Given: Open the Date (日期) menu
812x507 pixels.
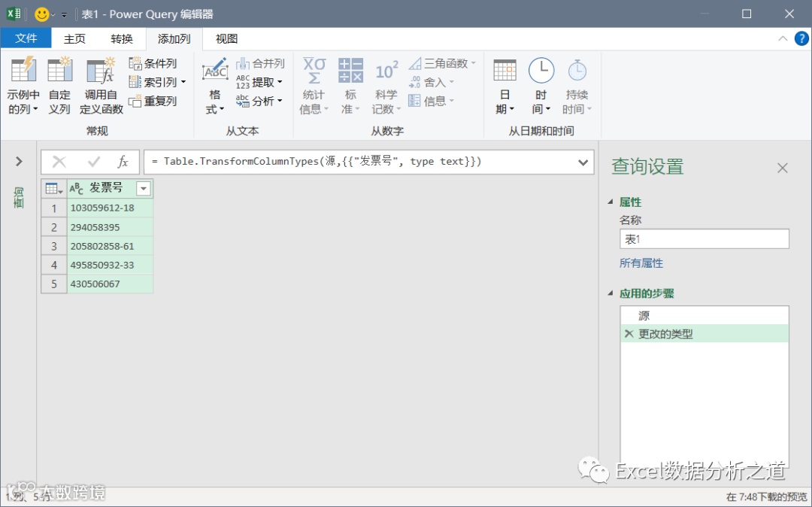Looking at the screenshot, I should (505, 86).
